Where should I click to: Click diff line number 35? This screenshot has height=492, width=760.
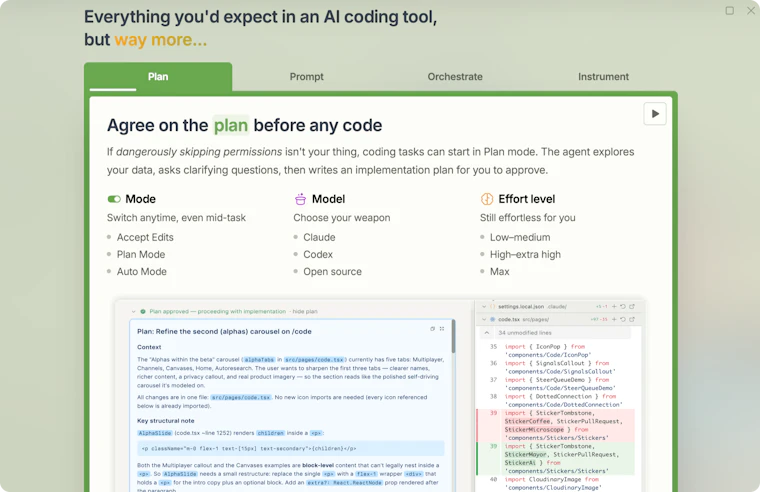click(493, 347)
